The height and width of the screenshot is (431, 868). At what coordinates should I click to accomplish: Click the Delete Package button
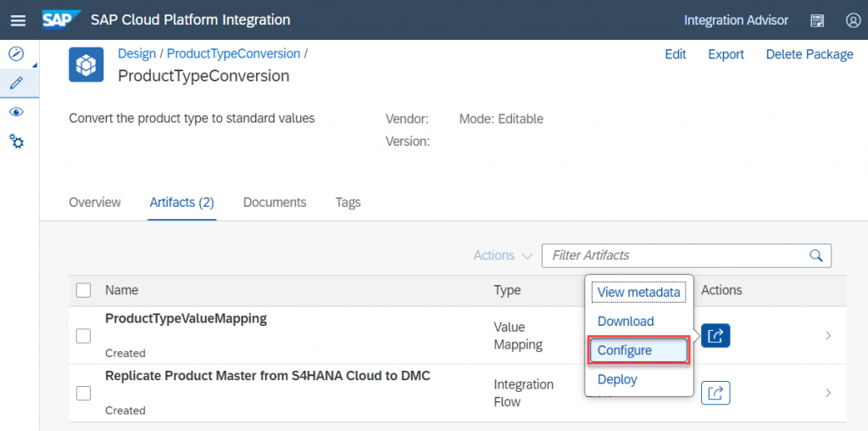point(810,54)
